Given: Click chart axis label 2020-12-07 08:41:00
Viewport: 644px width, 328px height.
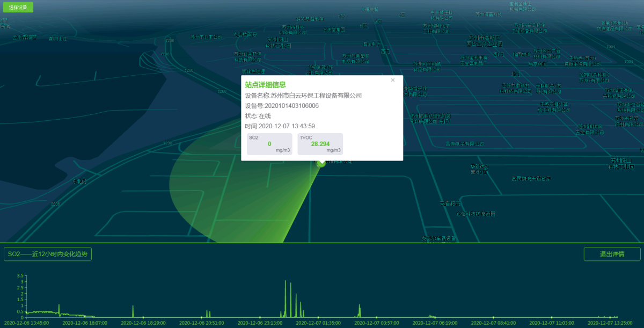Looking at the screenshot, I should (x=493, y=323).
